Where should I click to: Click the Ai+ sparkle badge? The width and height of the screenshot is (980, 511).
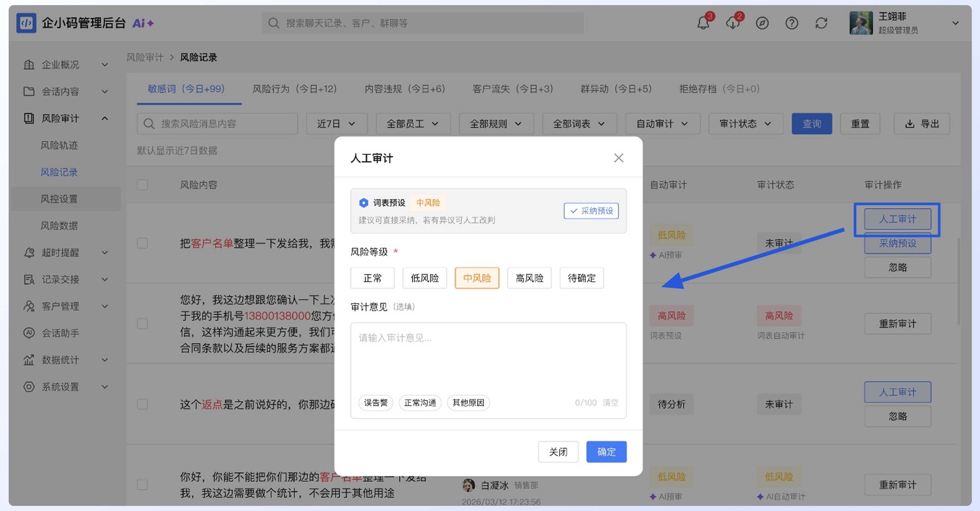(143, 23)
